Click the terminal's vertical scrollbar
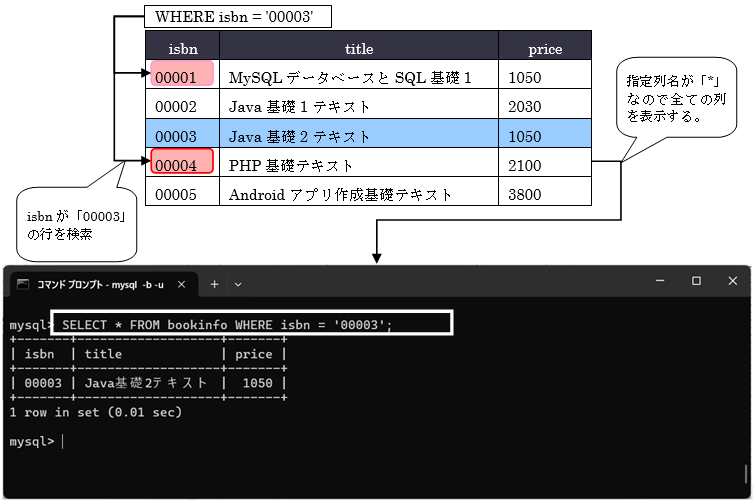 click(746, 400)
